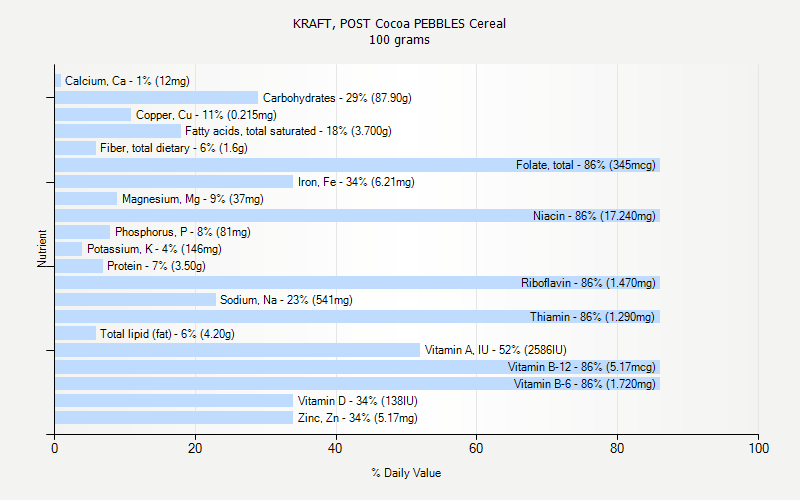Click the blue bar for Sodium, Na
Viewport: 800px width, 500px height.
pos(136,299)
